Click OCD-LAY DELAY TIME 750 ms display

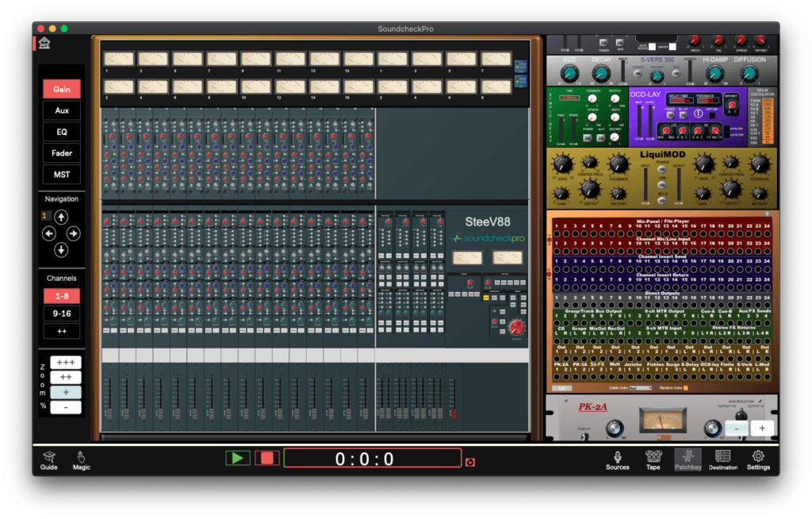[680, 100]
